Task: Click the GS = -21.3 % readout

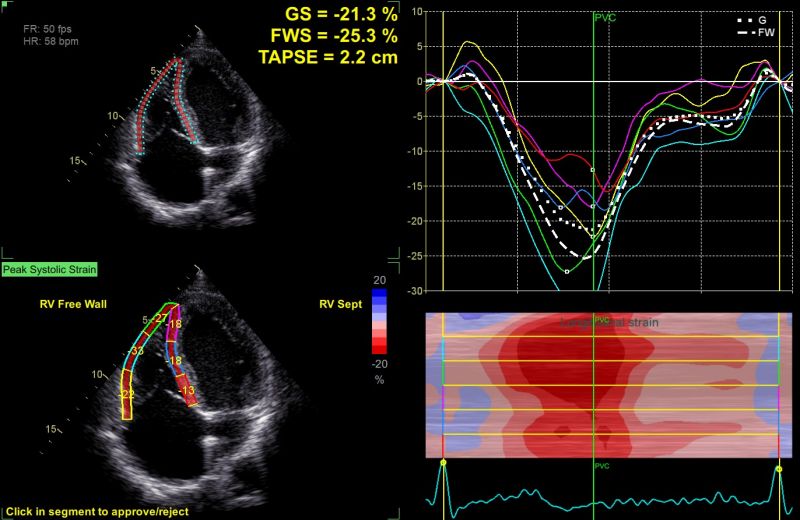Action: (x=341, y=14)
